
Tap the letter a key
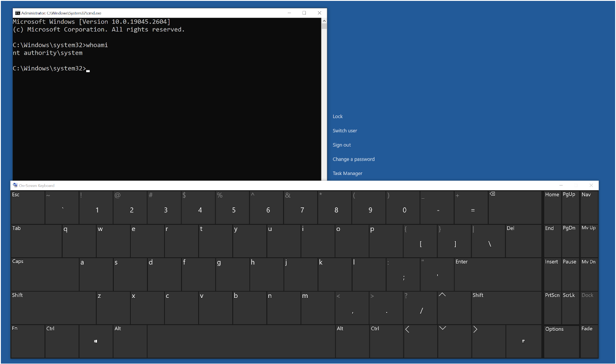(x=96, y=274)
